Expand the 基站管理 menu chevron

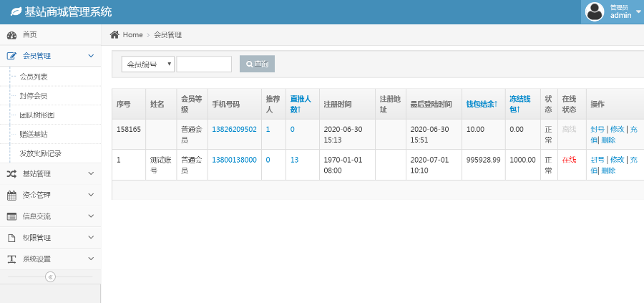pos(91,173)
